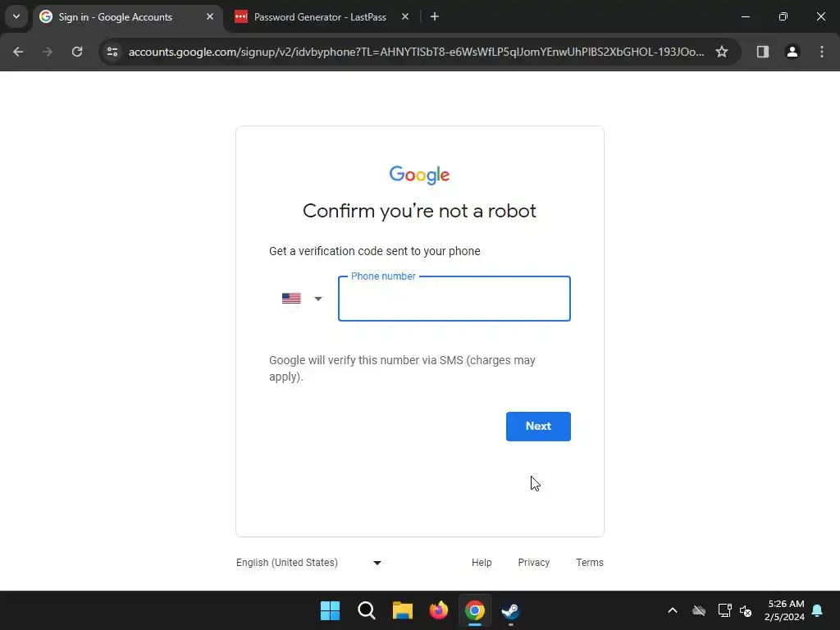Open site information icon in address bar

click(112, 52)
